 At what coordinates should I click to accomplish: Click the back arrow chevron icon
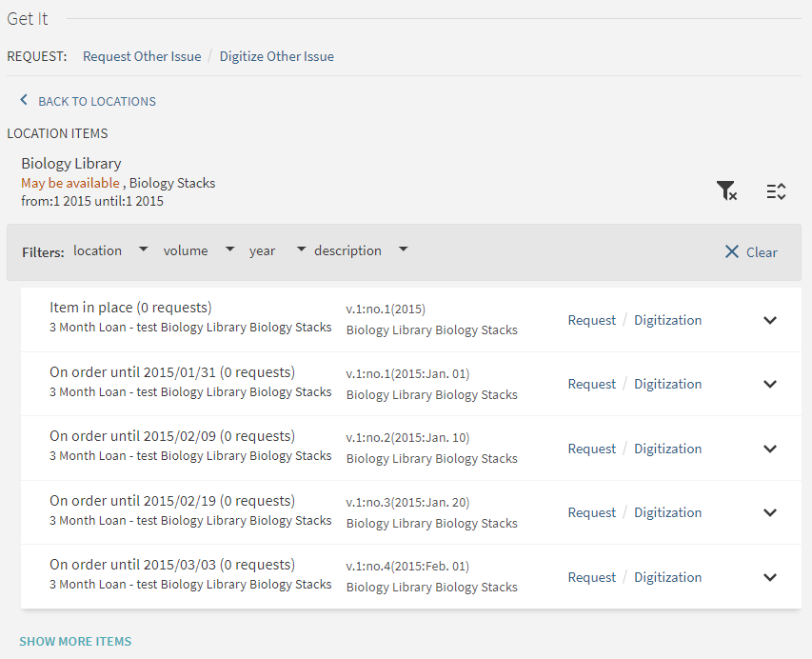pos(24,100)
